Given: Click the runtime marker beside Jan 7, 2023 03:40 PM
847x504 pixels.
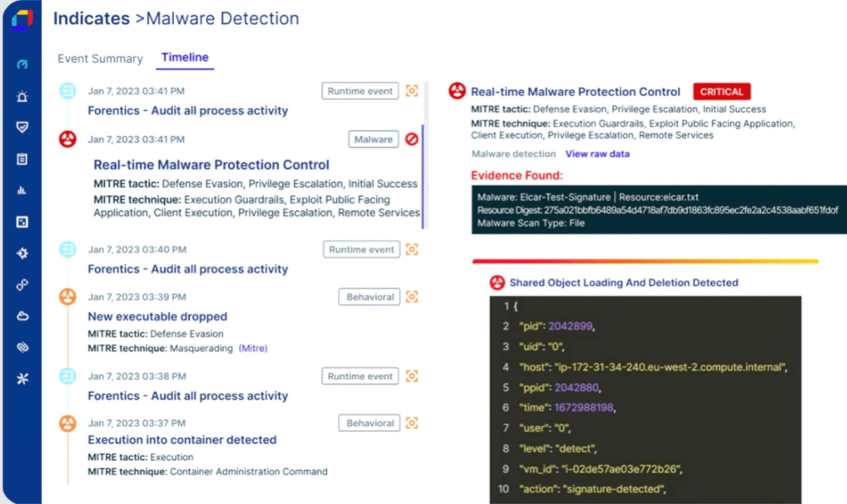Looking at the screenshot, I should 67,249.
